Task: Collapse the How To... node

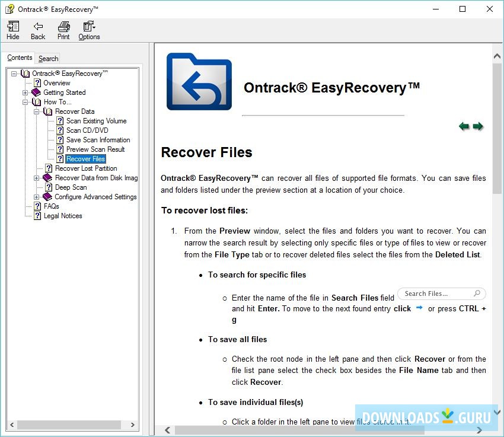Action: 25,102
